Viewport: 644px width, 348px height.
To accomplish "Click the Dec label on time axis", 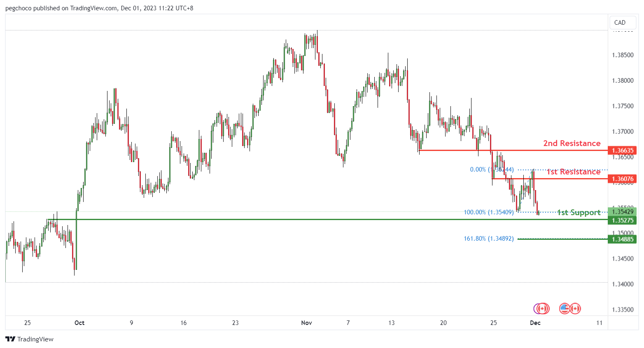I will pos(535,323).
